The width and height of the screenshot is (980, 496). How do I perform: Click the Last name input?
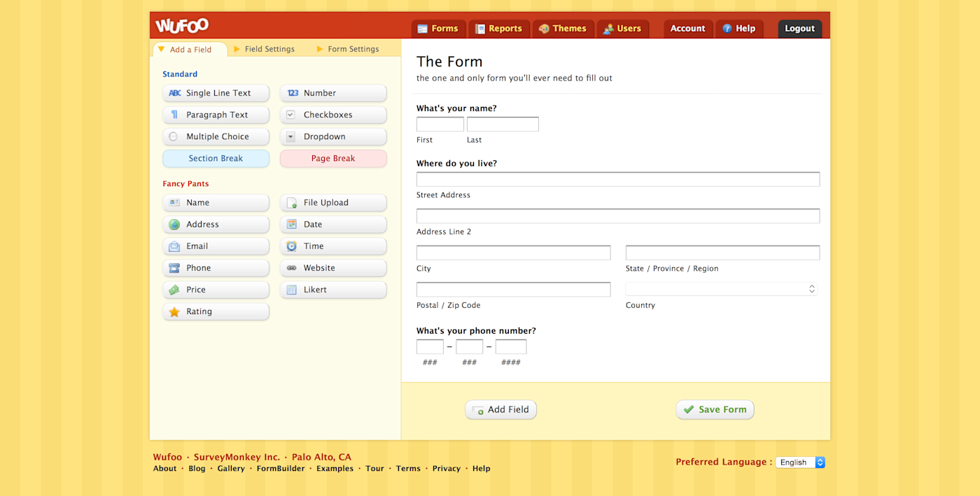coord(503,124)
